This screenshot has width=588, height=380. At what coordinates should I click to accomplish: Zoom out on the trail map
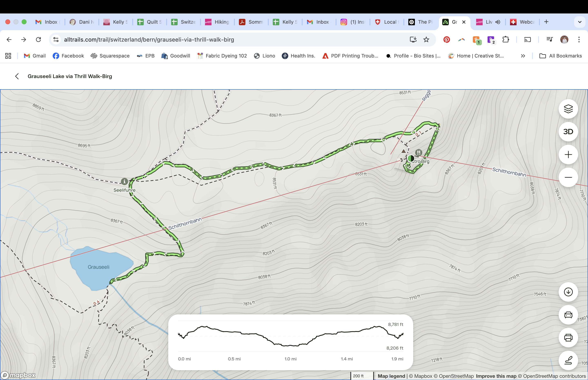pos(568,177)
